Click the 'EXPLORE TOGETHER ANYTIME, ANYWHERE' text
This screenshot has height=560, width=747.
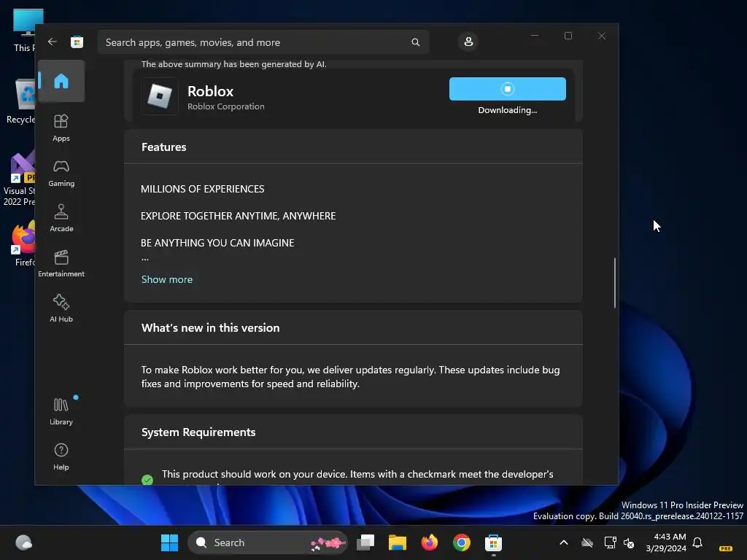coord(239,216)
